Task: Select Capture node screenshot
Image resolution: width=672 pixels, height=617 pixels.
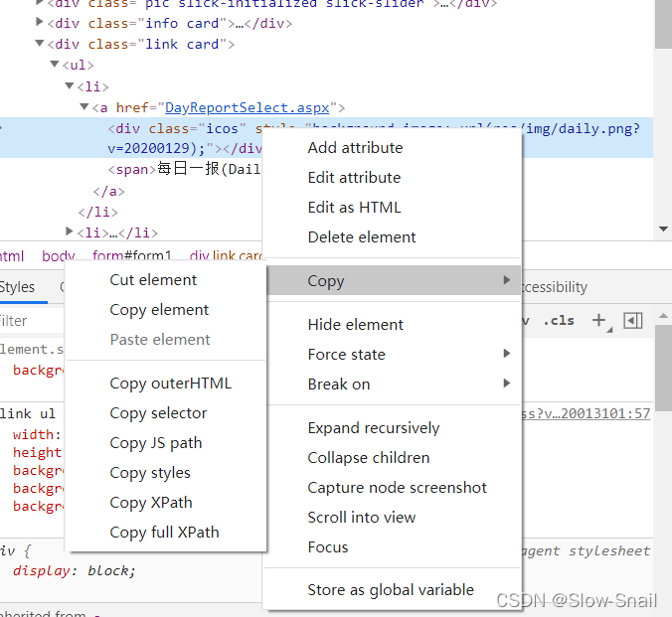Action: [x=392, y=488]
